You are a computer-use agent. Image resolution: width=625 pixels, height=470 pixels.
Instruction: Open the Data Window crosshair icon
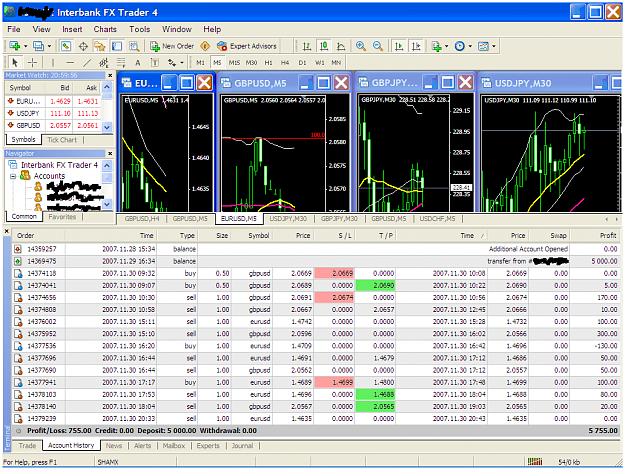[x=83, y=46]
